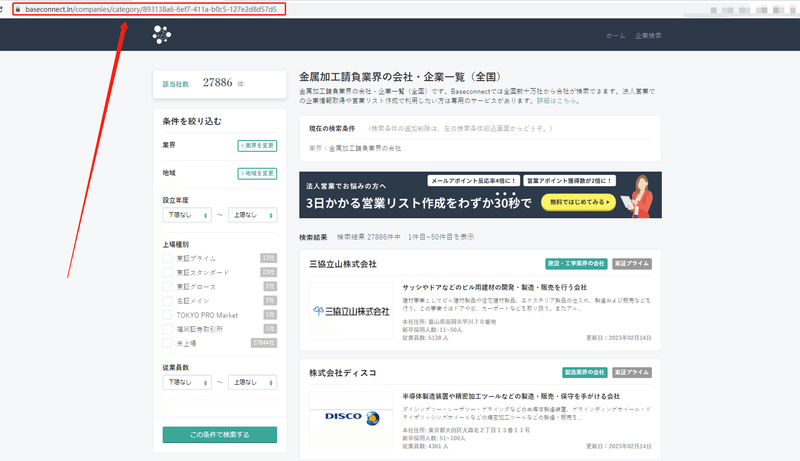Image resolution: width=800 pixels, height=461 pixels.
Task: Click the lock icon in address bar
Action: click(18, 9)
